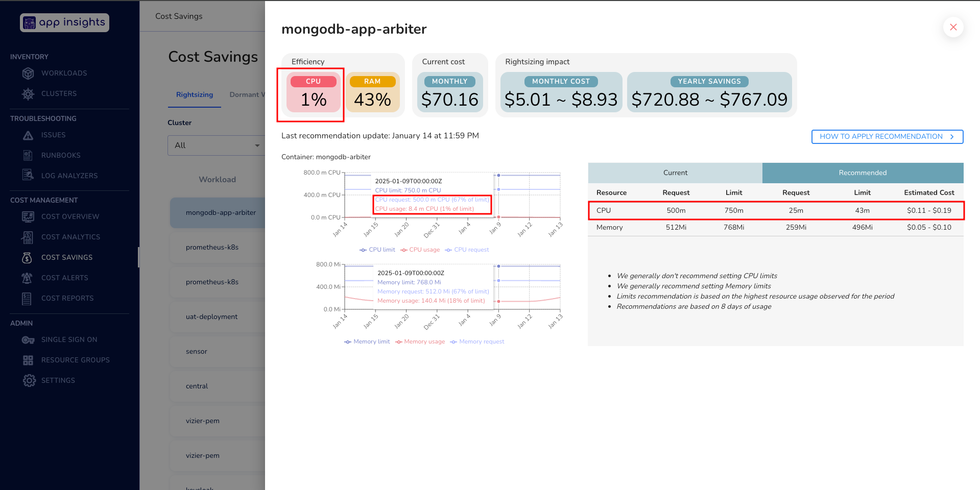Click the Rightsizing impact MONTHLY COST card

coord(561,92)
